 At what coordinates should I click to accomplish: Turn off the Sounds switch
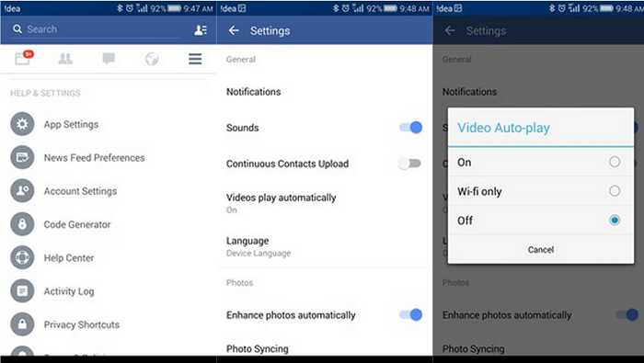[410, 128]
